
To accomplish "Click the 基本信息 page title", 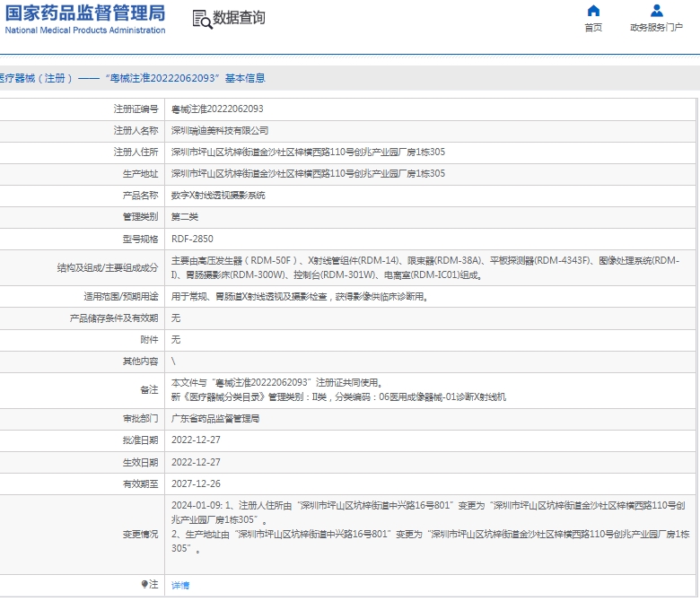I will [x=245, y=78].
